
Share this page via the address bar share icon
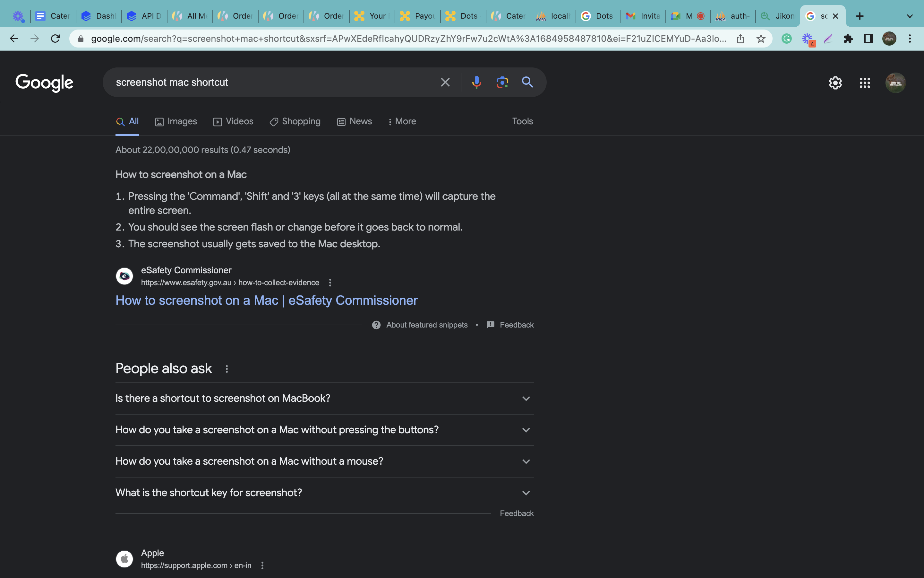coord(740,39)
